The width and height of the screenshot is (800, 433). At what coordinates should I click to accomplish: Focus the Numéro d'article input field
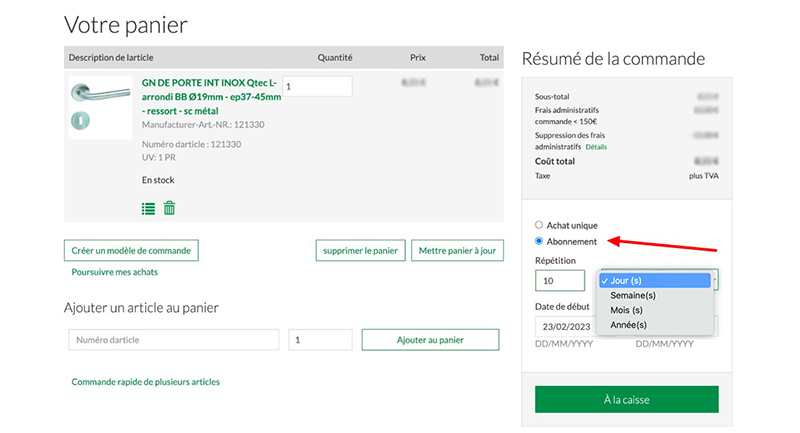pyautogui.click(x=174, y=340)
